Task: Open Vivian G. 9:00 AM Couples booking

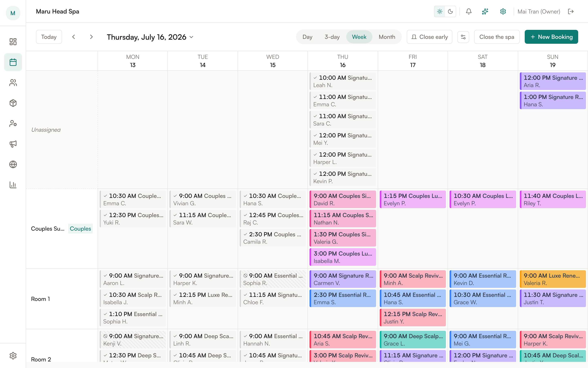Action: [x=203, y=199]
